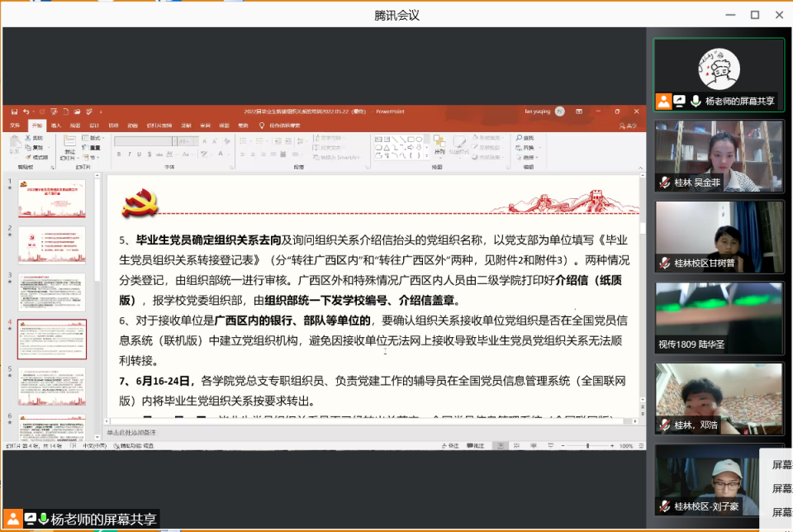Screen dimensions: 793x532
Task: Toggle Bold formatting in font group
Action: 120,154
